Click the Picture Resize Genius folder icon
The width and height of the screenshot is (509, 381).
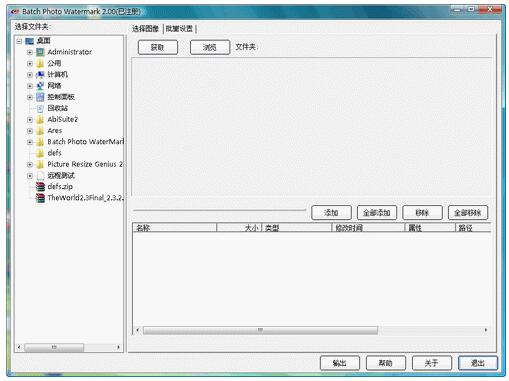[x=40, y=164]
